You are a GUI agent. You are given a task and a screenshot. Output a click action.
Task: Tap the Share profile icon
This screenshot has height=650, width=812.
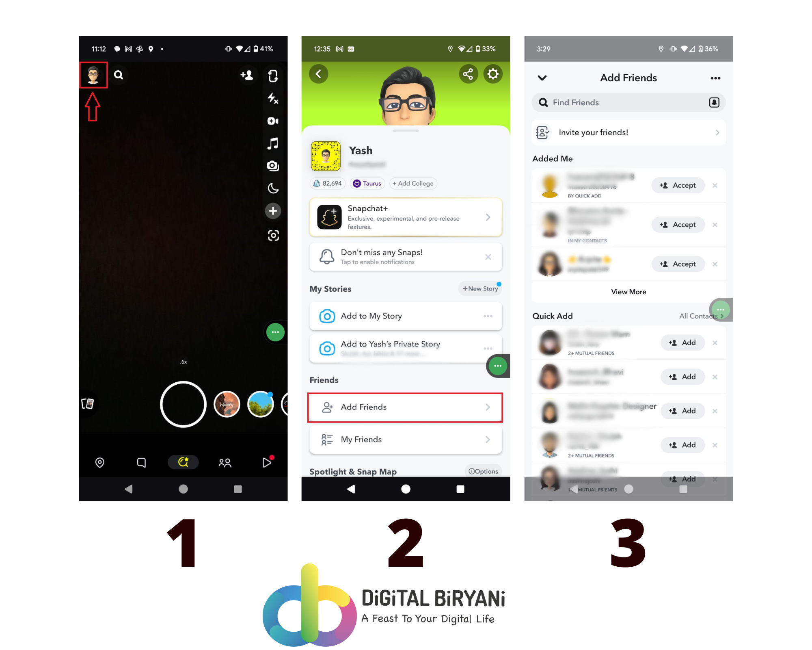coord(469,74)
